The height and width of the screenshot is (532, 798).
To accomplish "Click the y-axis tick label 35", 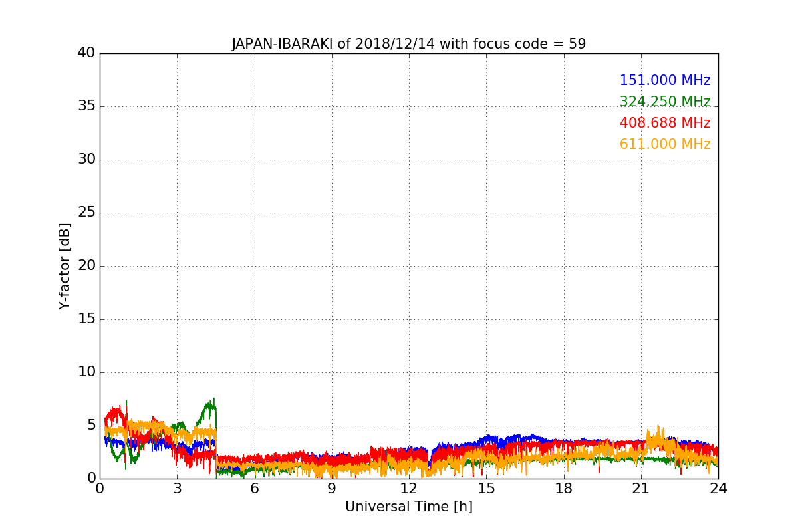I will point(86,106).
